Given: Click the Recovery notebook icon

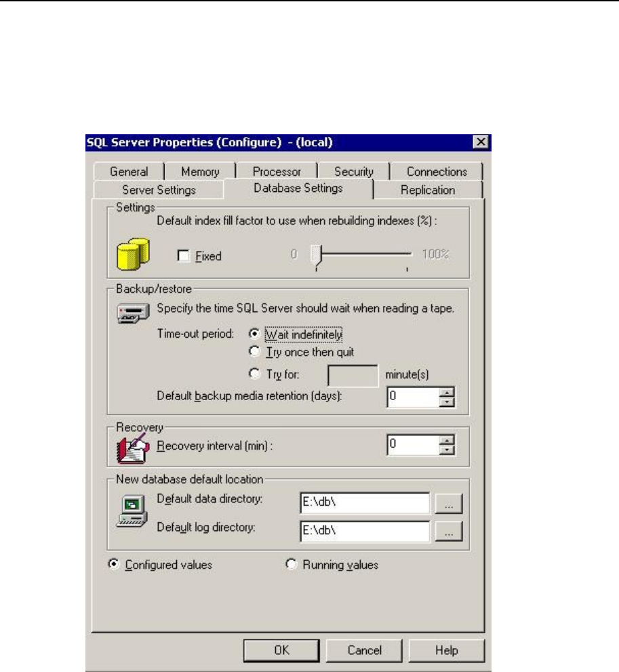Looking at the screenshot, I should pos(133,448).
